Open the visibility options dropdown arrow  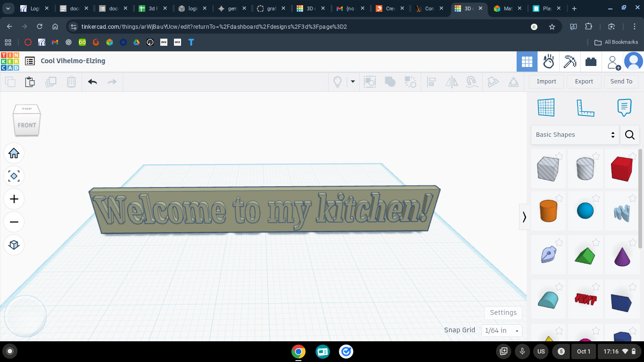click(x=353, y=82)
